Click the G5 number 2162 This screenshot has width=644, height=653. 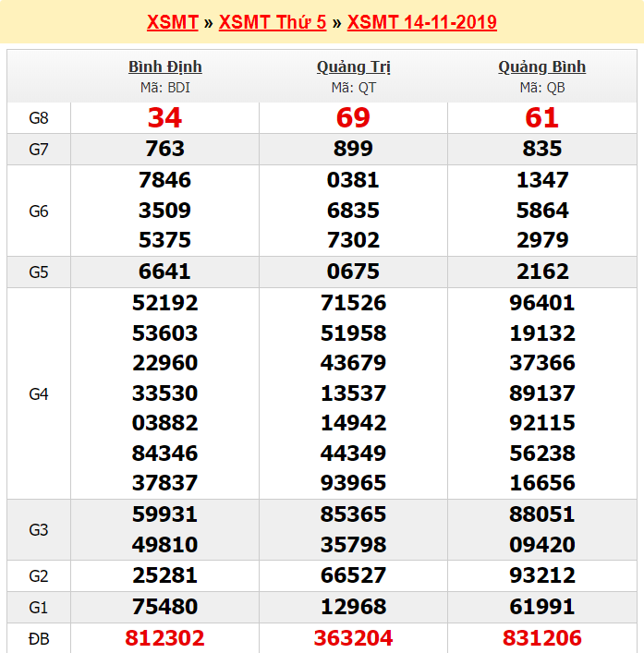point(542,272)
